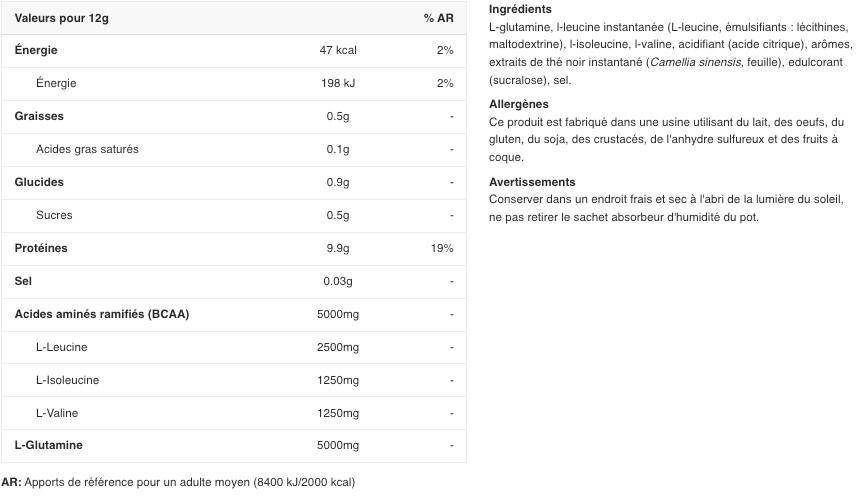
Task: Click the 'L-Leucine' row label
Action: click(x=61, y=347)
